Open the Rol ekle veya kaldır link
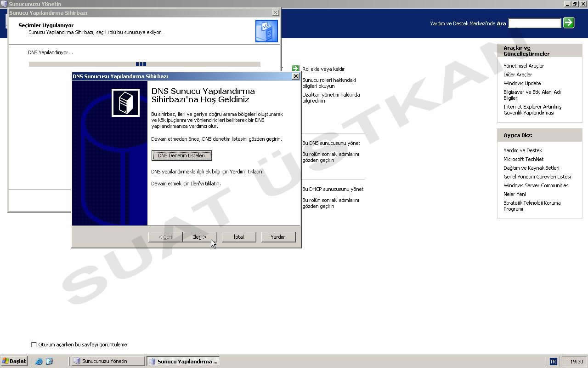The height and width of the screenshot is (368, 588). (323, 69)
